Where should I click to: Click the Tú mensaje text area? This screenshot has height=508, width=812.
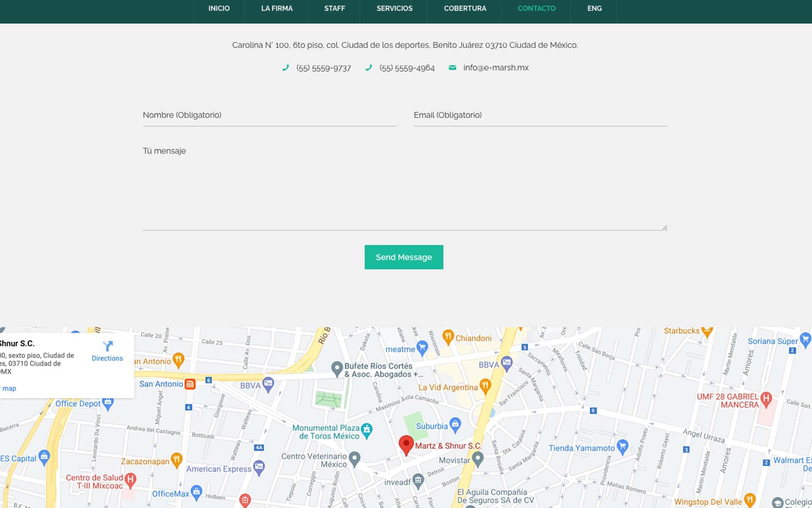(405, 186)
